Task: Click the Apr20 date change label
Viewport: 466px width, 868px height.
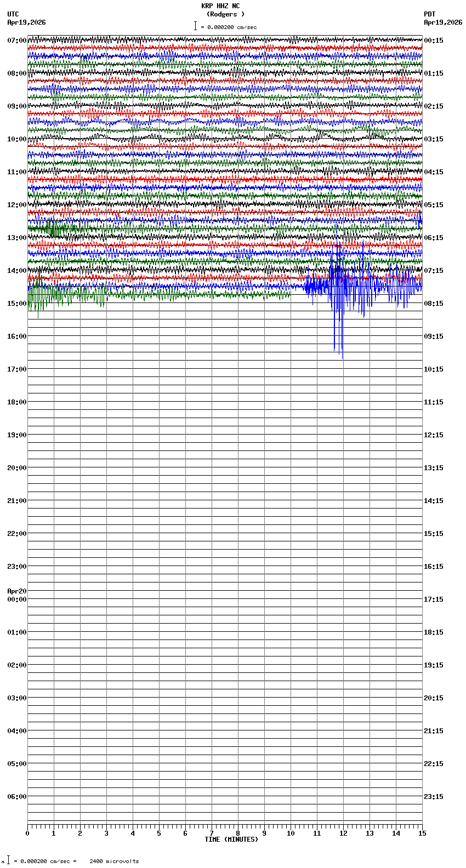Action: point(17,591)
